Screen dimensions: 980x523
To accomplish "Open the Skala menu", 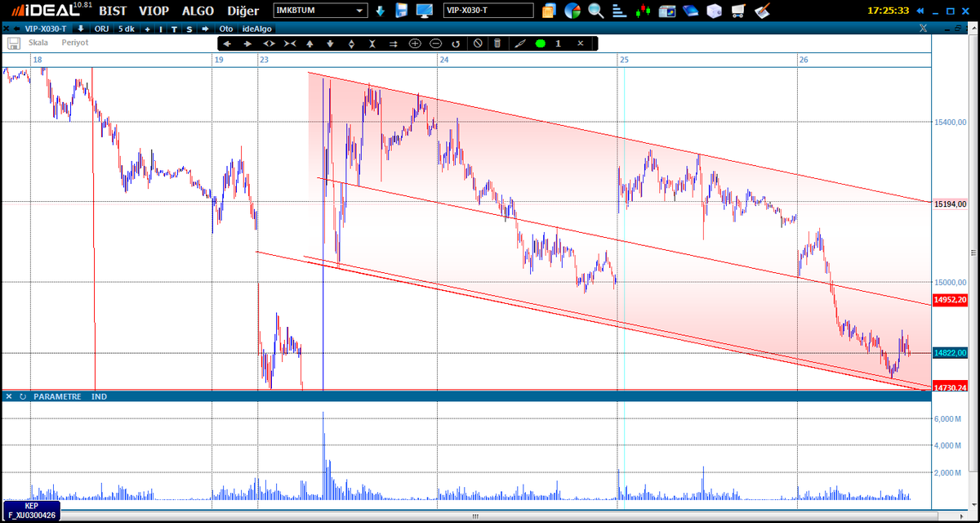I will point(38,42).
